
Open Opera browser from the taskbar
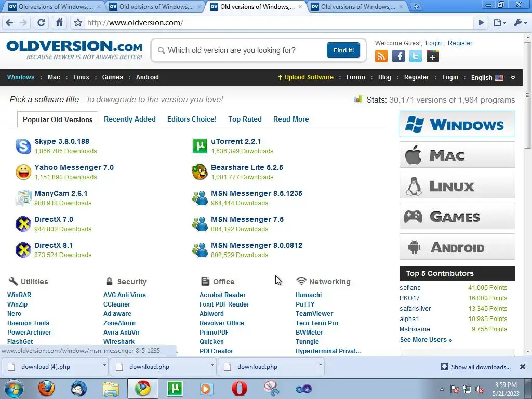(239, 389)
